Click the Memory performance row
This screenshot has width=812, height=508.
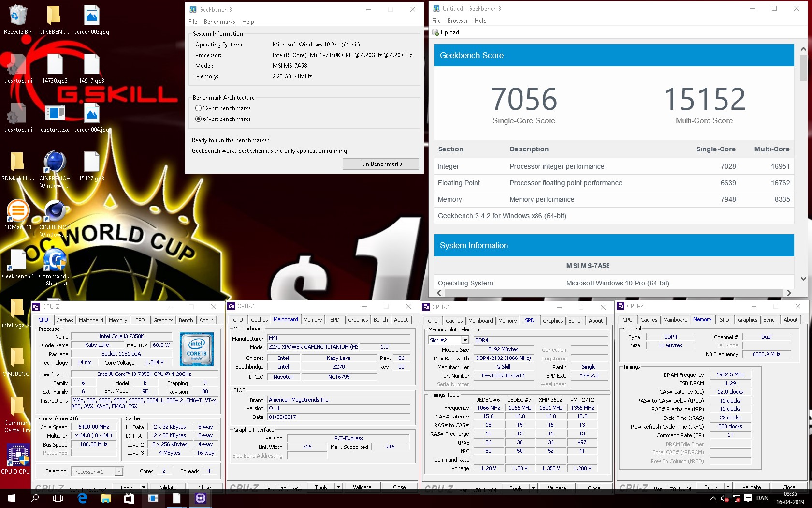[614, 199]
